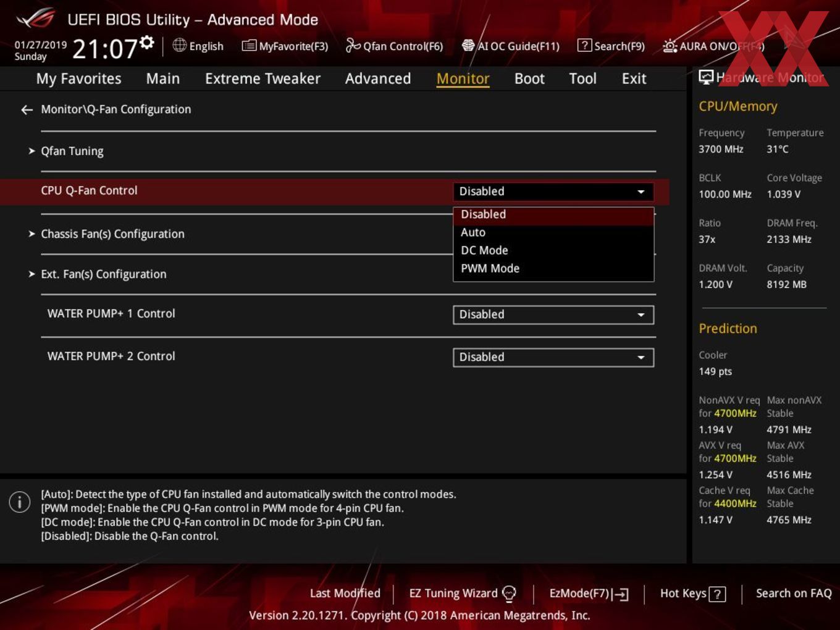Click the Qfan Control(F6) label
Viewport: 840px width, 630px height.
coord(403,46)
